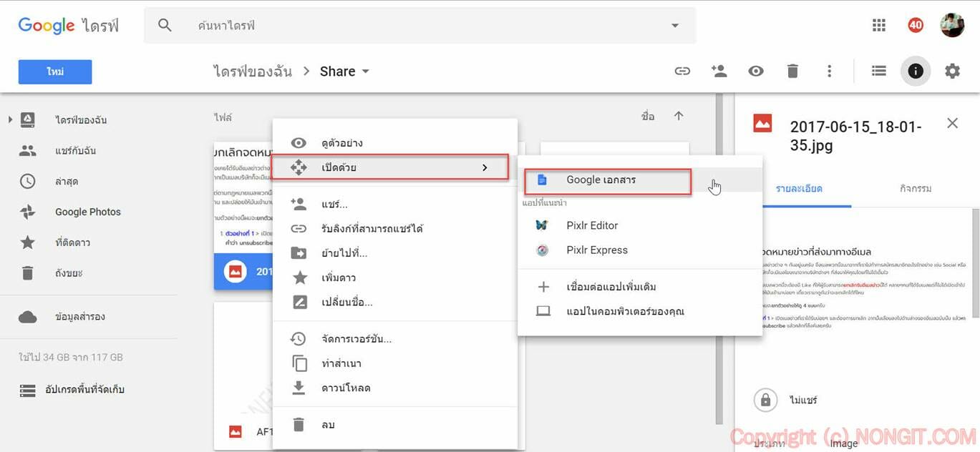Select เพิ่มดาว menu entry
Screen dimensions: 980x452
click(x=394, y=277)
